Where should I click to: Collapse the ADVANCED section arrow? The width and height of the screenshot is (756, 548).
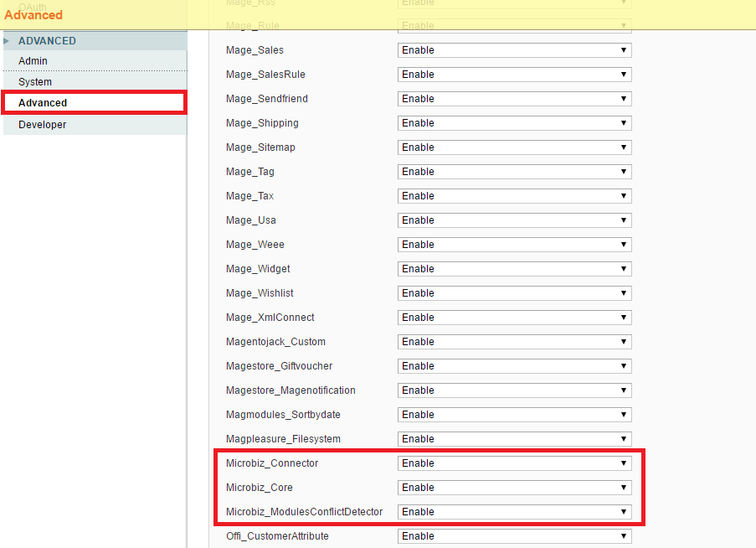click(x=6, y=41)
